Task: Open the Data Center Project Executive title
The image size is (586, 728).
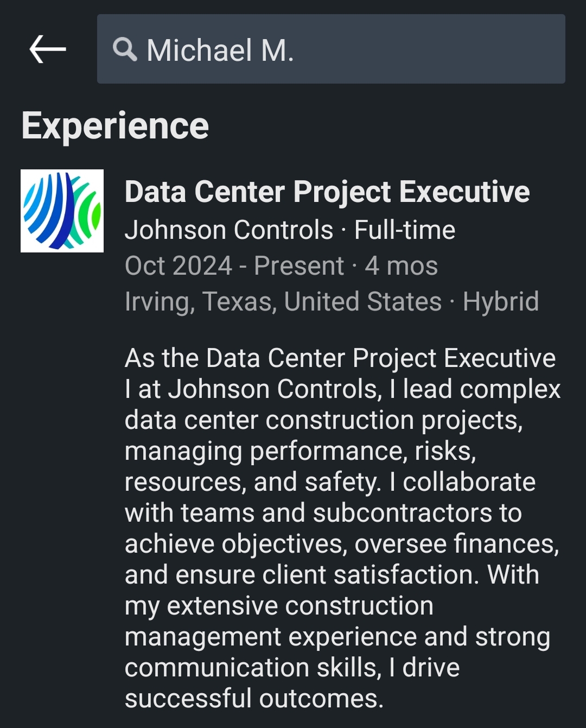Action: [327, 192]
